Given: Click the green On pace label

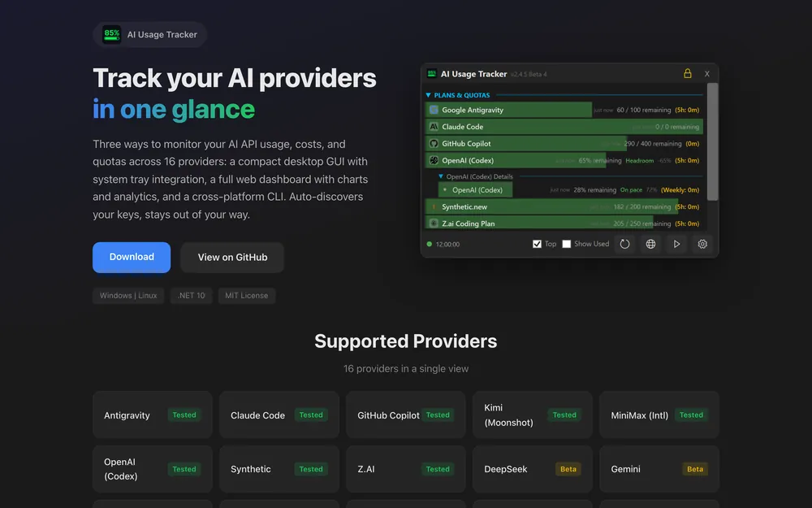Looking at the screenshot, I should [631, 190].
